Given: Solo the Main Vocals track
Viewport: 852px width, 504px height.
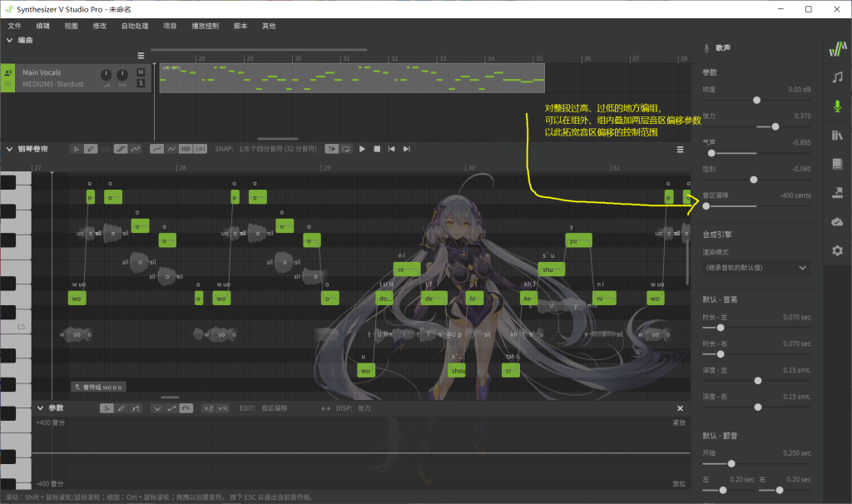Looking at the screenshot, I should click(x=141, y=83).
